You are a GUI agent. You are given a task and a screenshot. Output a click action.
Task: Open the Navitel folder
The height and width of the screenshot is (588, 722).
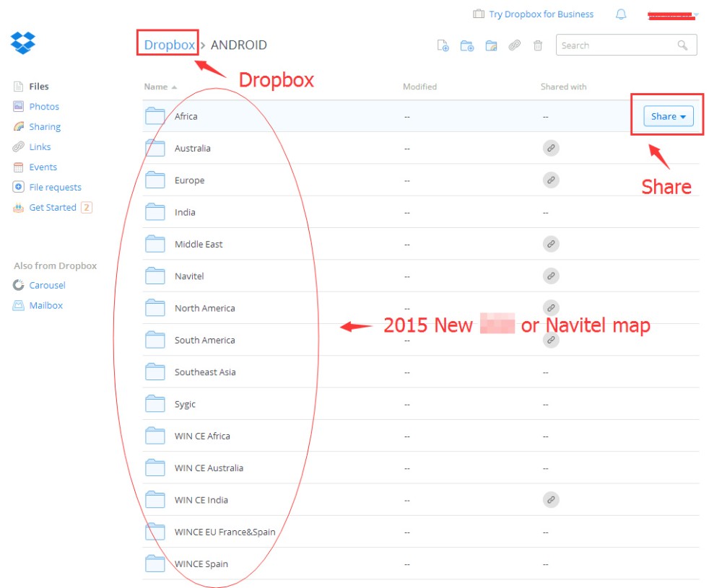coord(189,276)
